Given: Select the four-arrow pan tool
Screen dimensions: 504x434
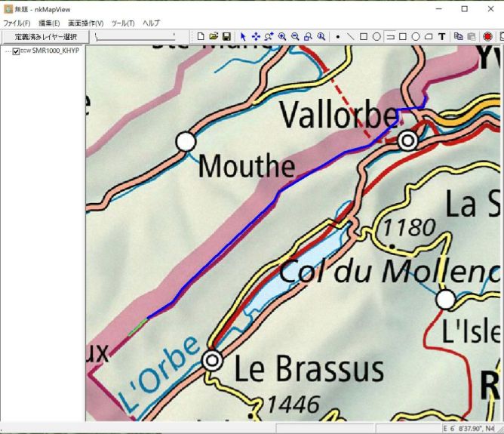Looking at the screenshot, I should 256,36.
